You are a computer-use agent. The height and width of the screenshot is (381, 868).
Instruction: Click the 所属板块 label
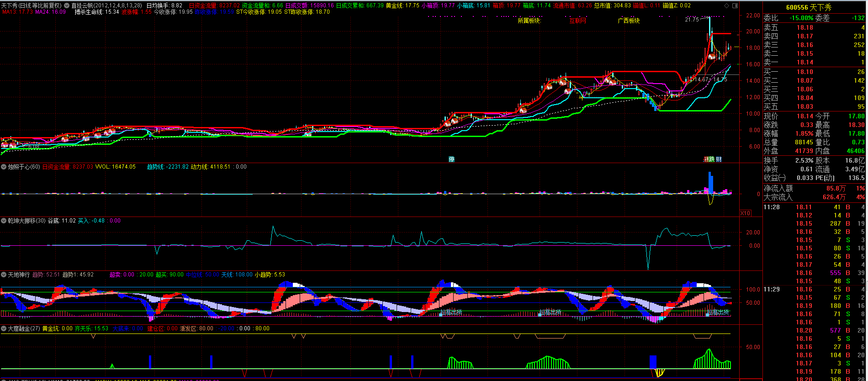tap(529, 21)
